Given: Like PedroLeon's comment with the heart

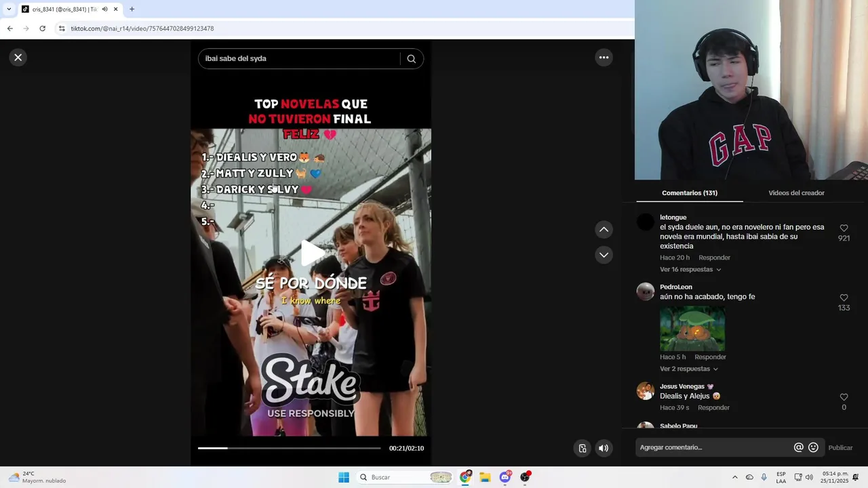Looking at the screenshot, I should pos(844,298).
